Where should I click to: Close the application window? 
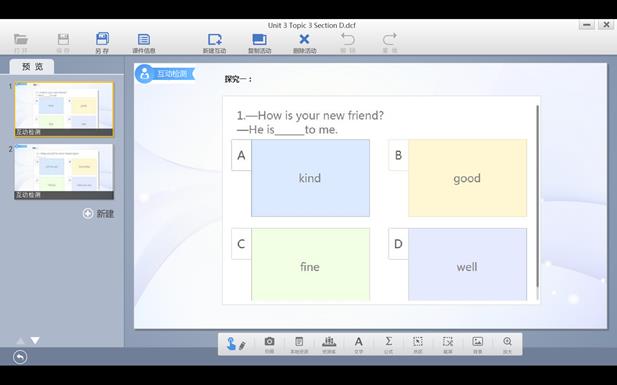point(606,25)
